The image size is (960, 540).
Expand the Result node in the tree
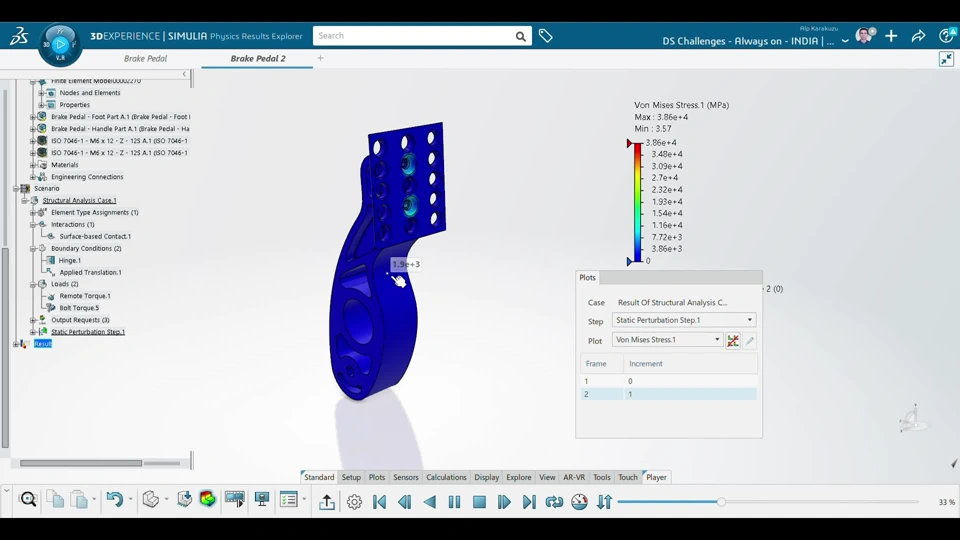pyautogui.click(x=16, y=344)
